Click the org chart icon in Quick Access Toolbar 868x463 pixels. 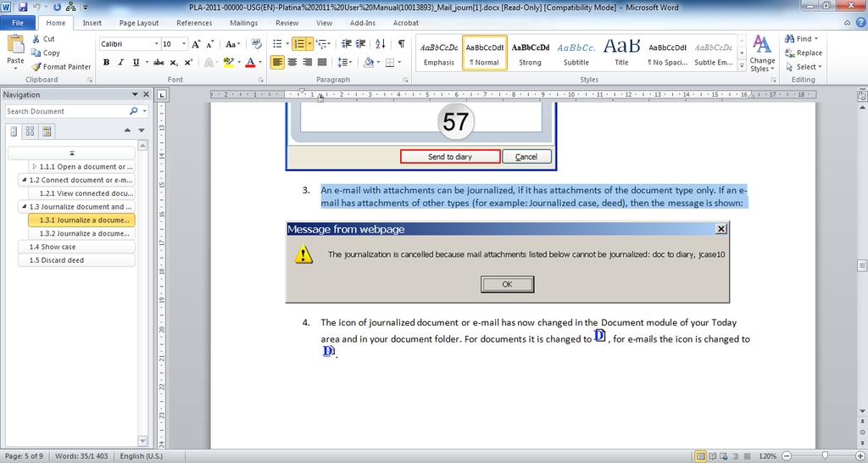pos(71,7)
